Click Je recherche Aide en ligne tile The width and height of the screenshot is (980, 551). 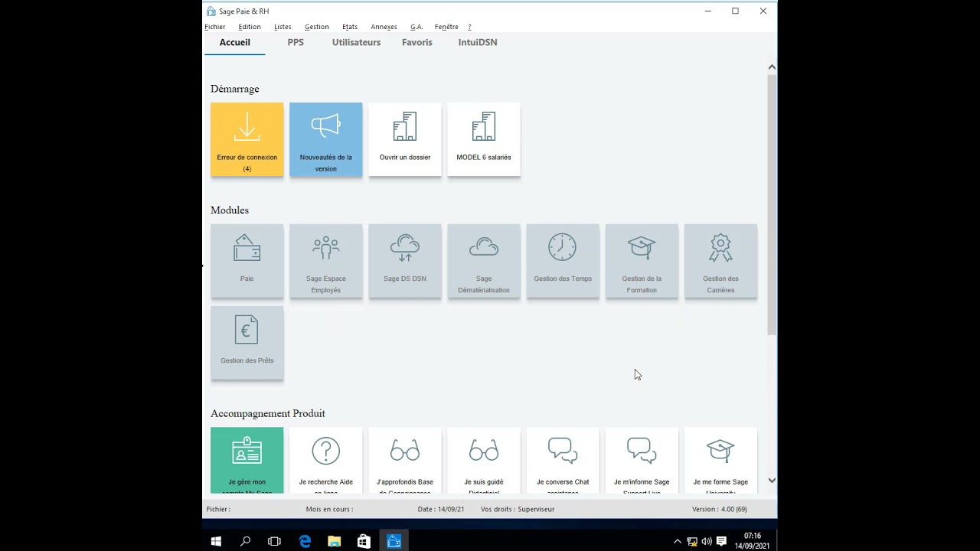coord(325,460)
